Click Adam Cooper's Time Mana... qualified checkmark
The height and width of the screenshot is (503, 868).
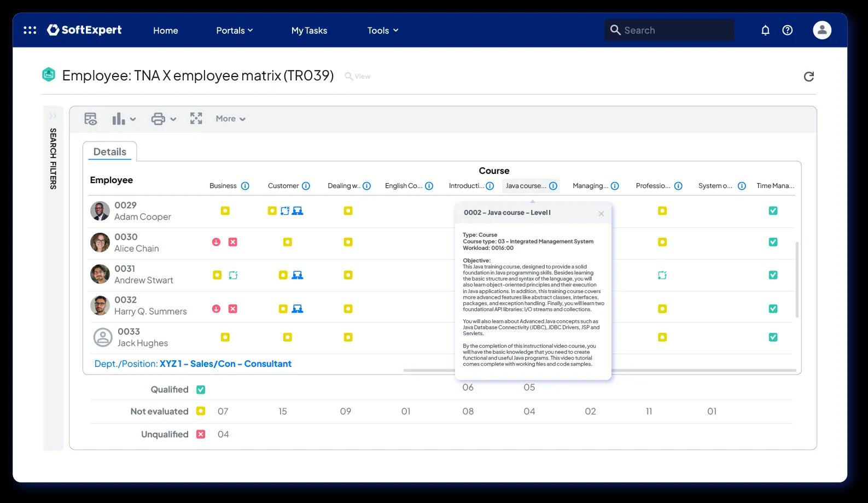point(773,210)
